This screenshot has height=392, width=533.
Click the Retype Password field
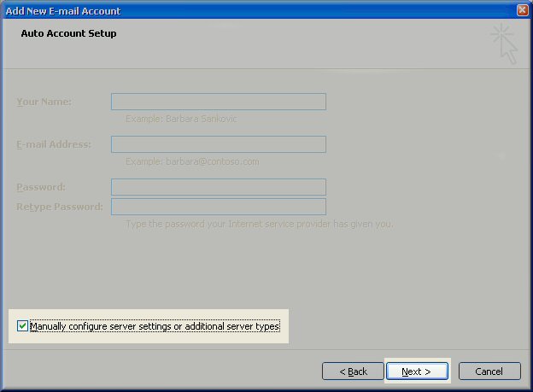(x=218, y=207)
